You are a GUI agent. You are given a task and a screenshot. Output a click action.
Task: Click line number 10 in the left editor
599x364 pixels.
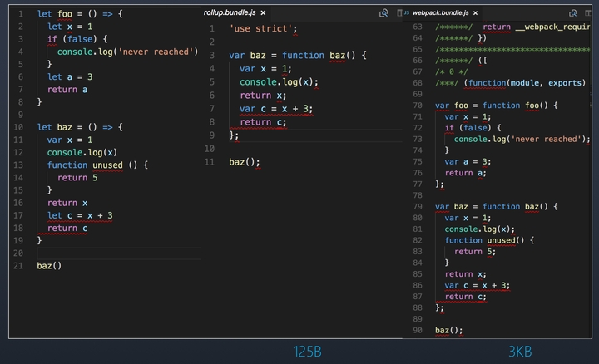click(18, 127)
